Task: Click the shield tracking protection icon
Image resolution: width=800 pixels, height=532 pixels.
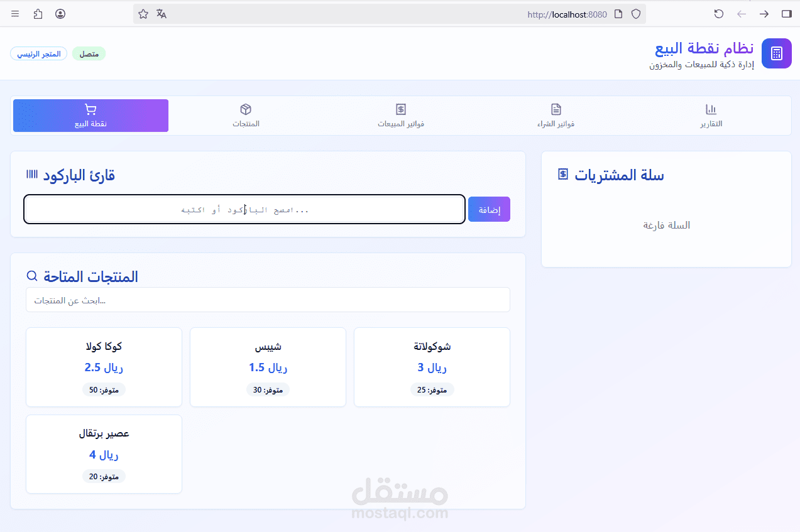Action: click(636, 14)
